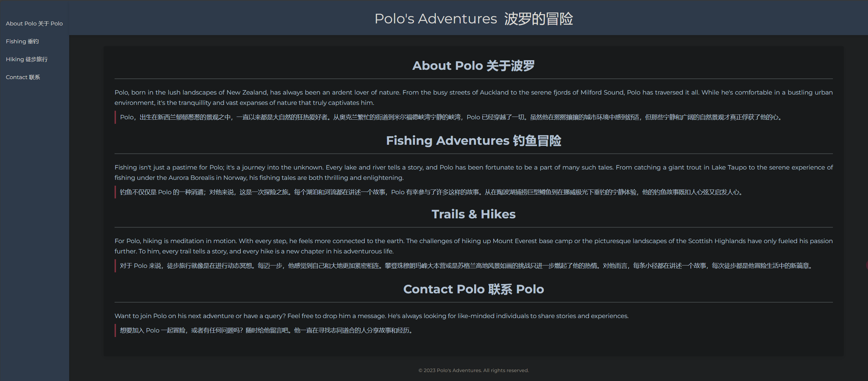The height and width of the screenshot is (381, 868).
Task: Navigate to Hiking 徒步旅行 sidebar link
Action: [26, 59]
